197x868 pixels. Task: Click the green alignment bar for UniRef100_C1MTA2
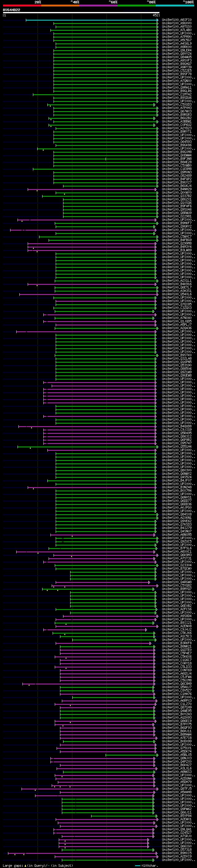[x=96, y=94]
